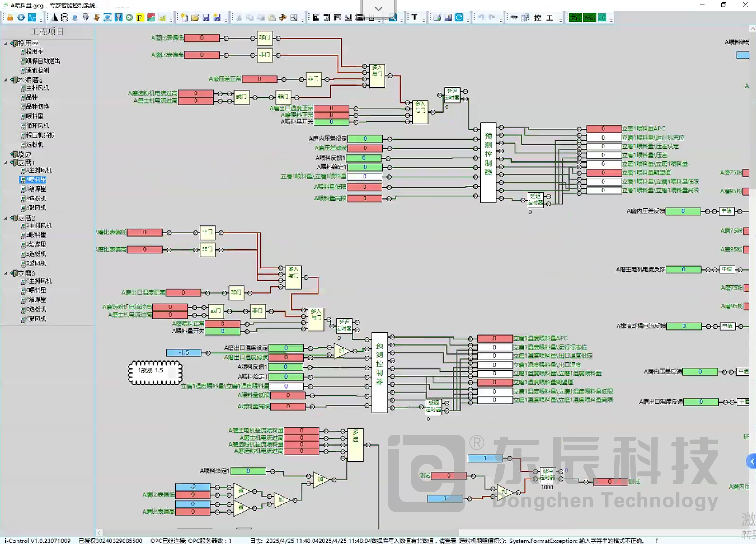Screen dimensions: 756x544
Task: Click the horizontal scrollbar left arrow
Action: click(99, 533)
